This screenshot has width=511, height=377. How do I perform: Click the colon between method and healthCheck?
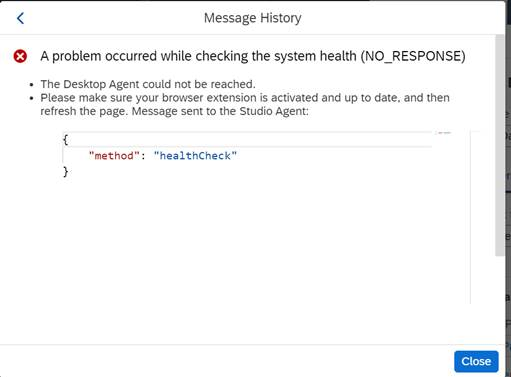pos(143,156)
